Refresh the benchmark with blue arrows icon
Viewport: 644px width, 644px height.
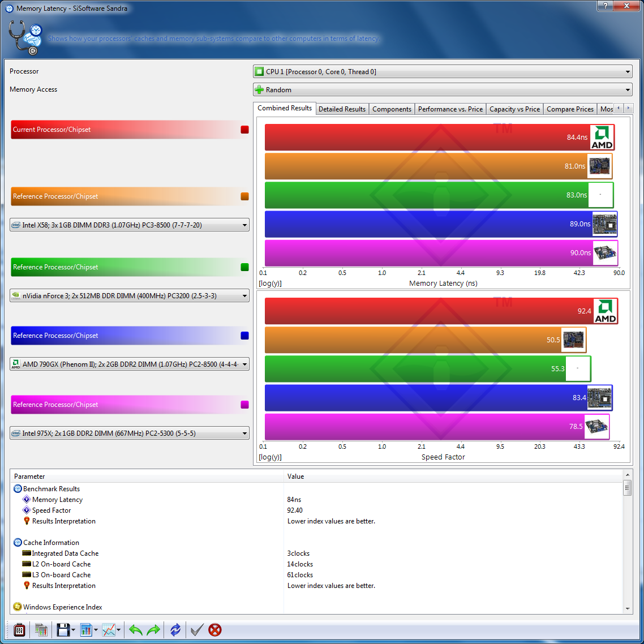click(175, 630)
